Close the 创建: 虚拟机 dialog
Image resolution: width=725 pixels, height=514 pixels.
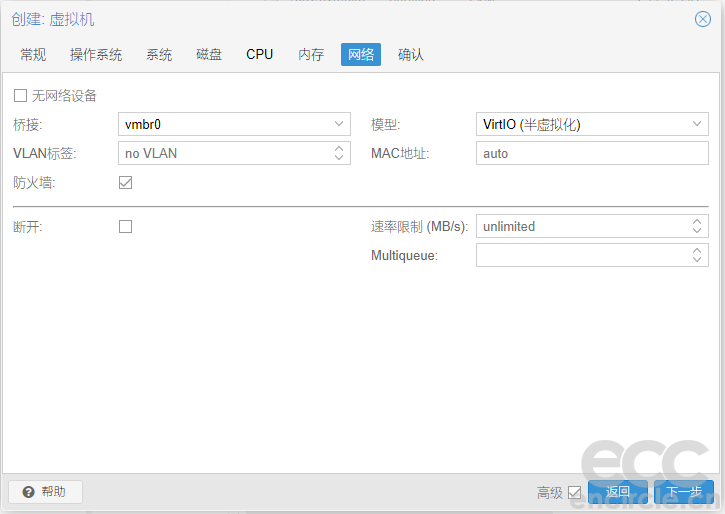702,19
